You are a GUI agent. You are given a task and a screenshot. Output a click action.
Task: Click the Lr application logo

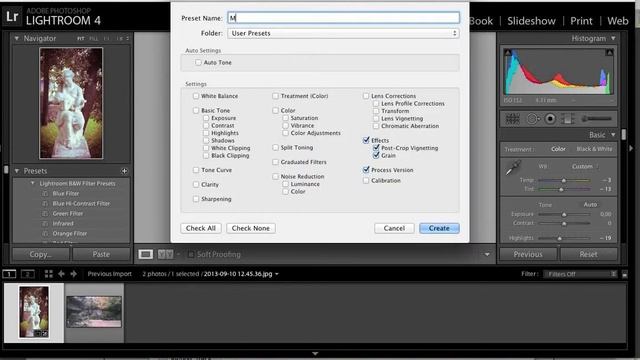12,16
